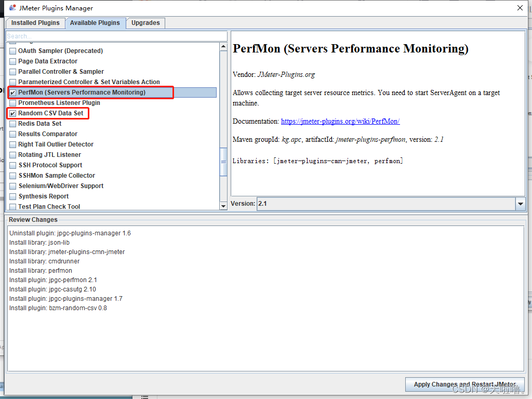The width and height of the screenshot is (532, 399).
Task: Click 'Install plugin: jpgc-casutg 2.10' line
Action: (x=52, y=289)
